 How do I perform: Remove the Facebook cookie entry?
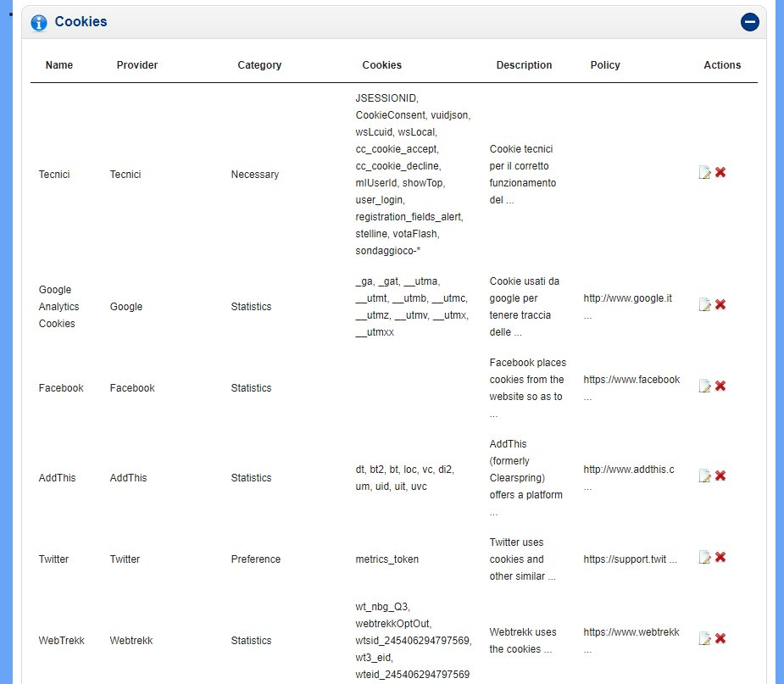tap(720, 386)
